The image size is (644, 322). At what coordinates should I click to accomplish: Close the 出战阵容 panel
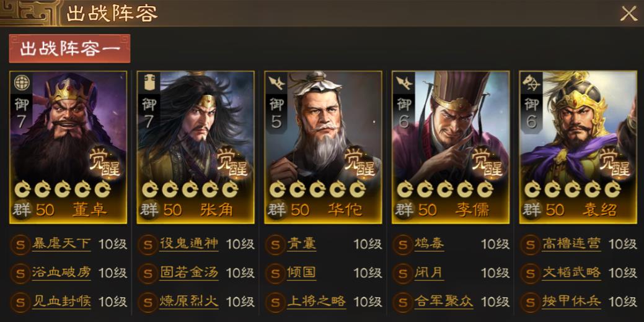[x=629, y=14]
